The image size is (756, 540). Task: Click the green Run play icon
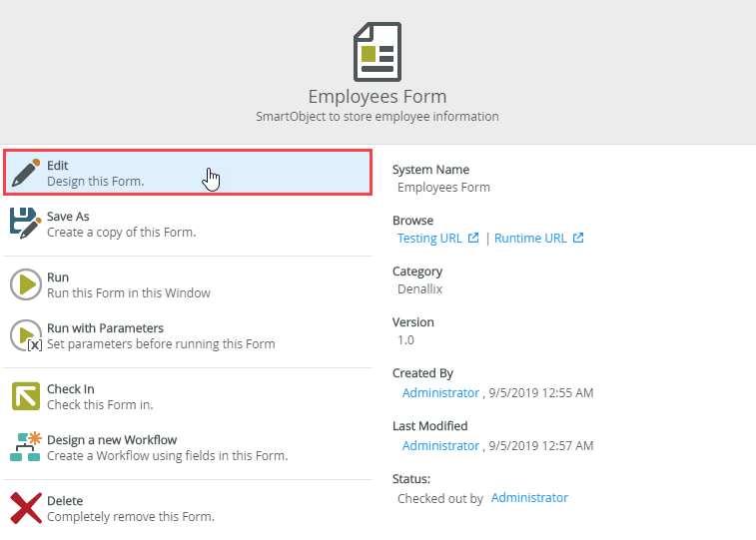coord(25,284)
